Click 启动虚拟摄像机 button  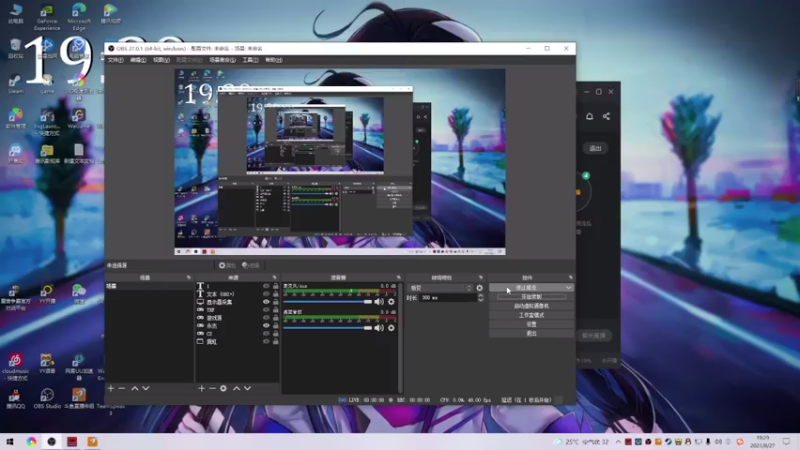point(531,306)
